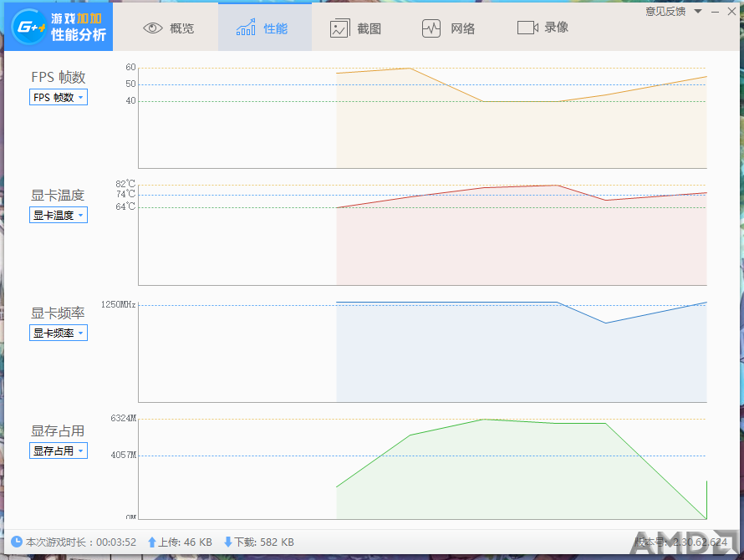Click the 74℃ temperature axis label
The height and width of the screenshot is (560, 744).
click(125, 194)
